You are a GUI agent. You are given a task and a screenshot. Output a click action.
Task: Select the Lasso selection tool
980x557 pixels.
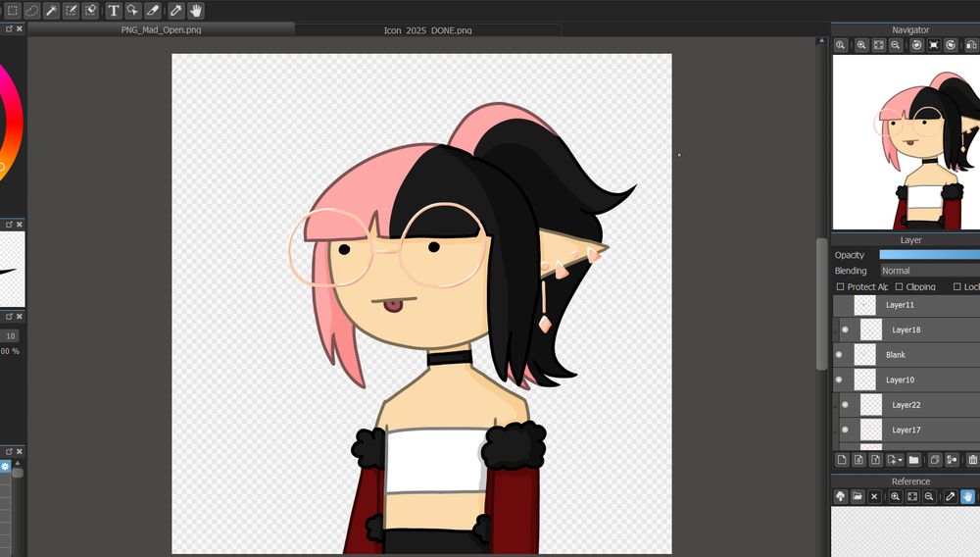[x=31, y=10]
